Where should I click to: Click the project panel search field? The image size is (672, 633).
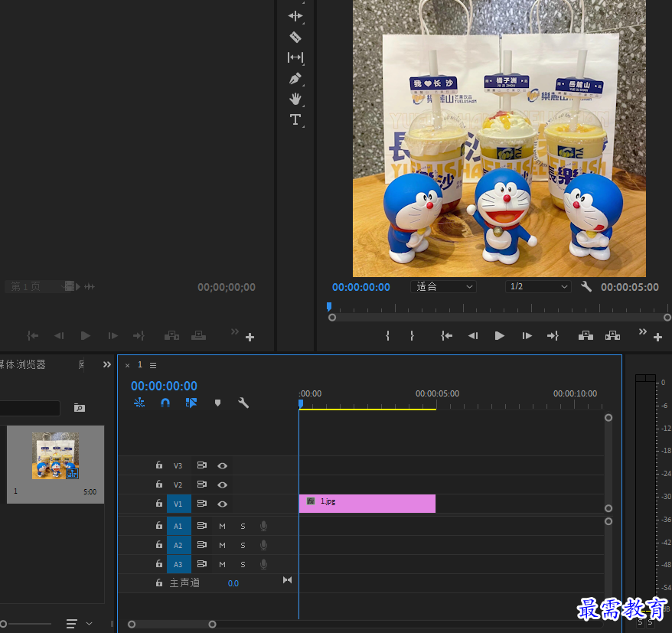[30, 408]
